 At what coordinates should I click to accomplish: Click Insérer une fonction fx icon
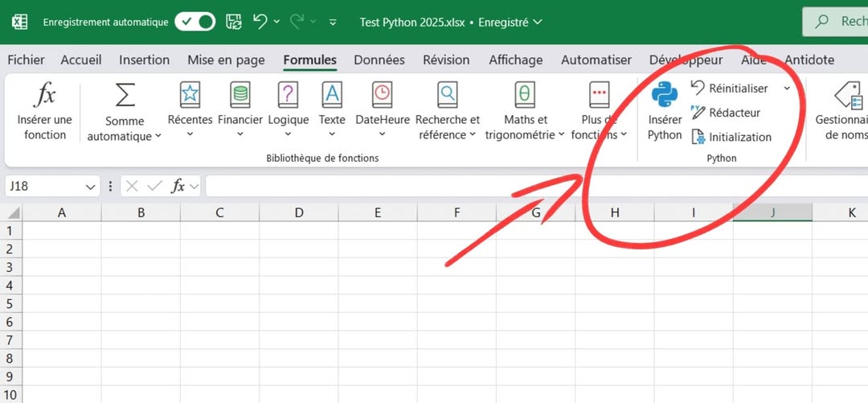point(44,96)
